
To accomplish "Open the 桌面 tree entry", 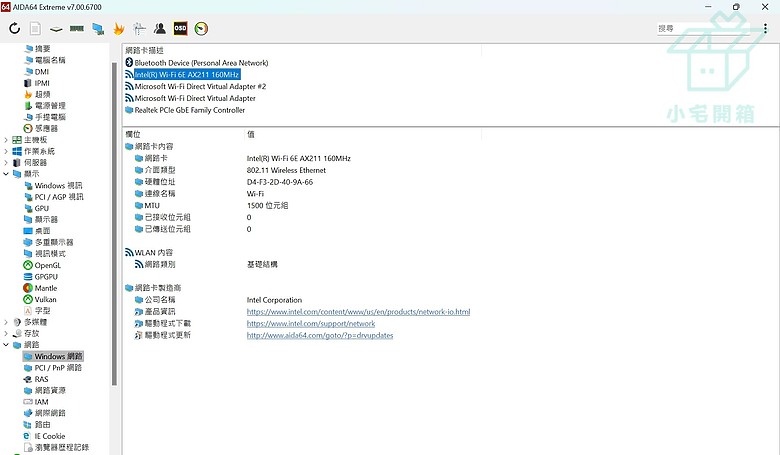I will [x=37, y=231].
